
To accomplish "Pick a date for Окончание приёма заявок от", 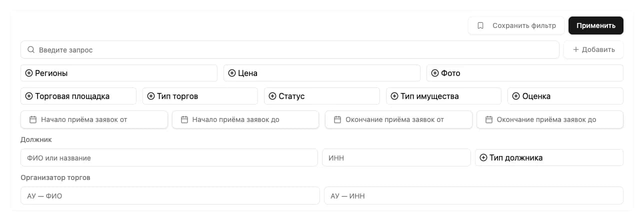I will coord(398,119).
